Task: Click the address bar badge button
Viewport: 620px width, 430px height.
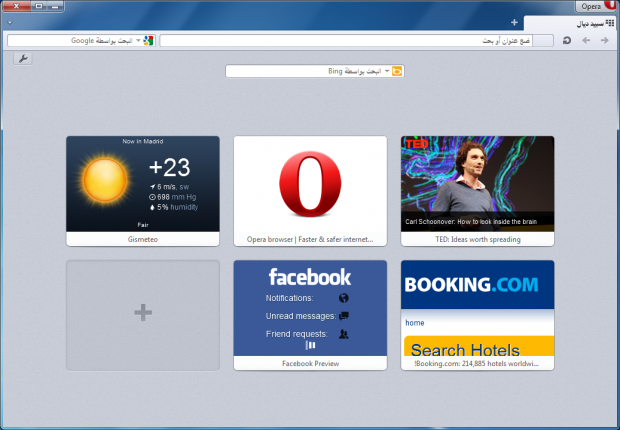Action: click(542, 40)
